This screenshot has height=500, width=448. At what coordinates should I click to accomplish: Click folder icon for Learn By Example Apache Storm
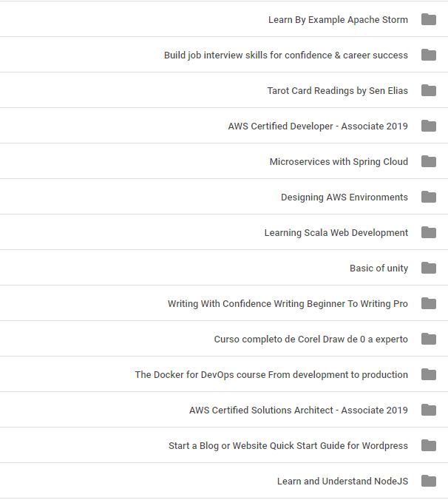click(x=429, y=19)
